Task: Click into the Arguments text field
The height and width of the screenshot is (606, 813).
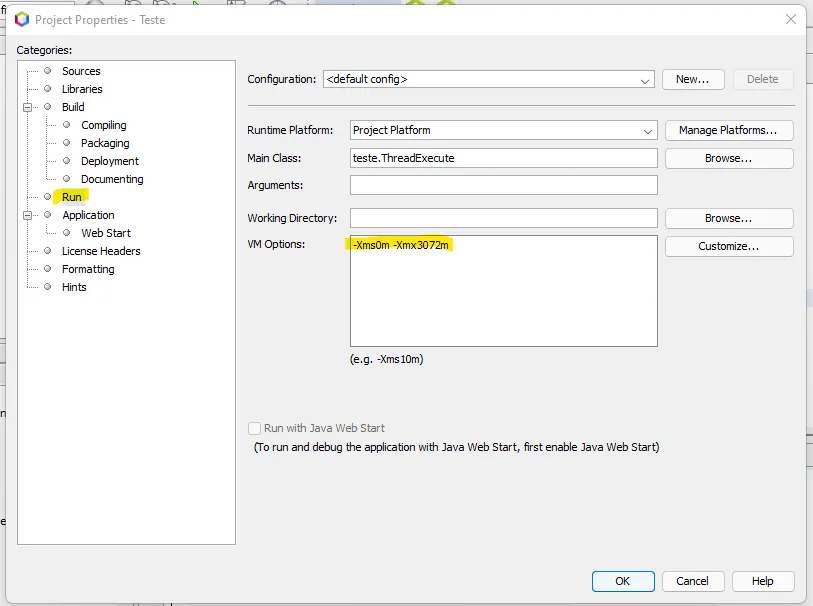Action: pyautogui.click(x=503, y=185)
